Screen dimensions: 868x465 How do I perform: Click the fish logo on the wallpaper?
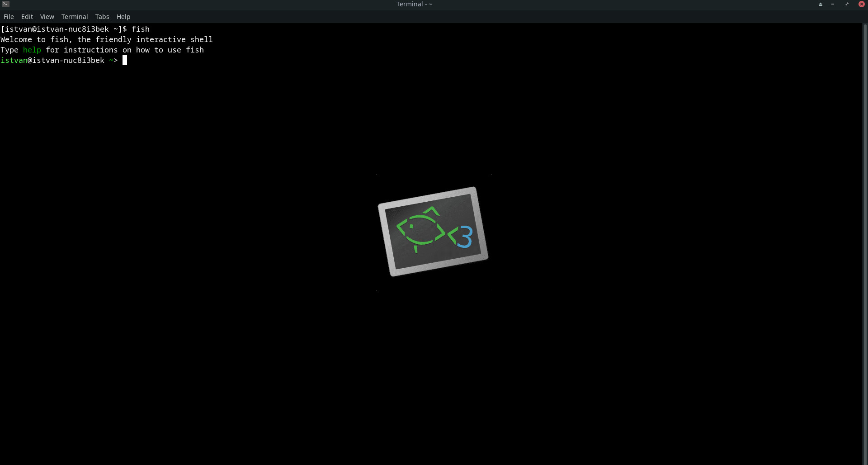coord(432,232)
